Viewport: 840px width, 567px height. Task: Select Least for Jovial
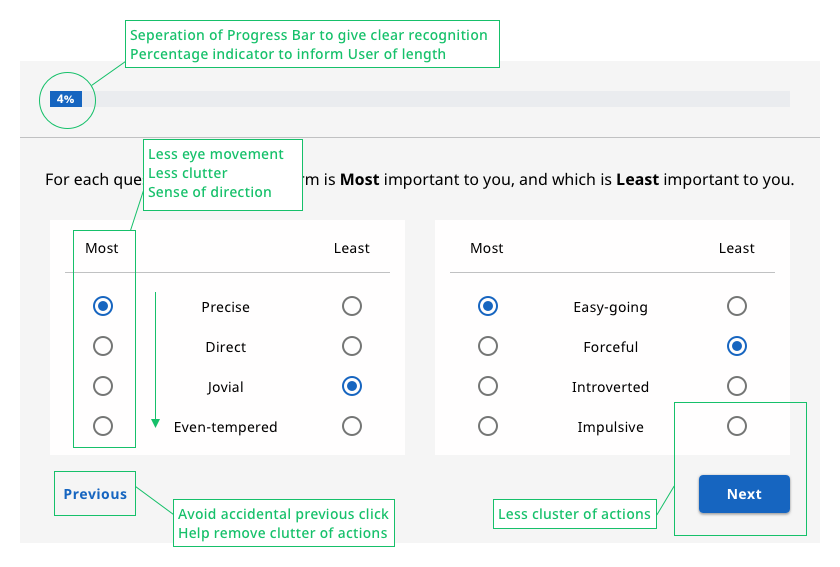click(351, 386)
